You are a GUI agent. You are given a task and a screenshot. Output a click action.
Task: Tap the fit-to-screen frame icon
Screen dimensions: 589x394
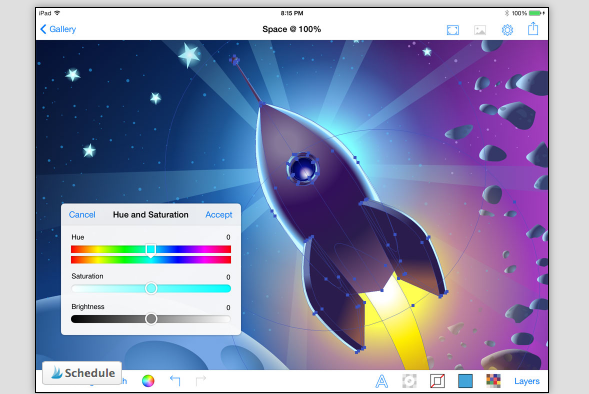point(453,30)
